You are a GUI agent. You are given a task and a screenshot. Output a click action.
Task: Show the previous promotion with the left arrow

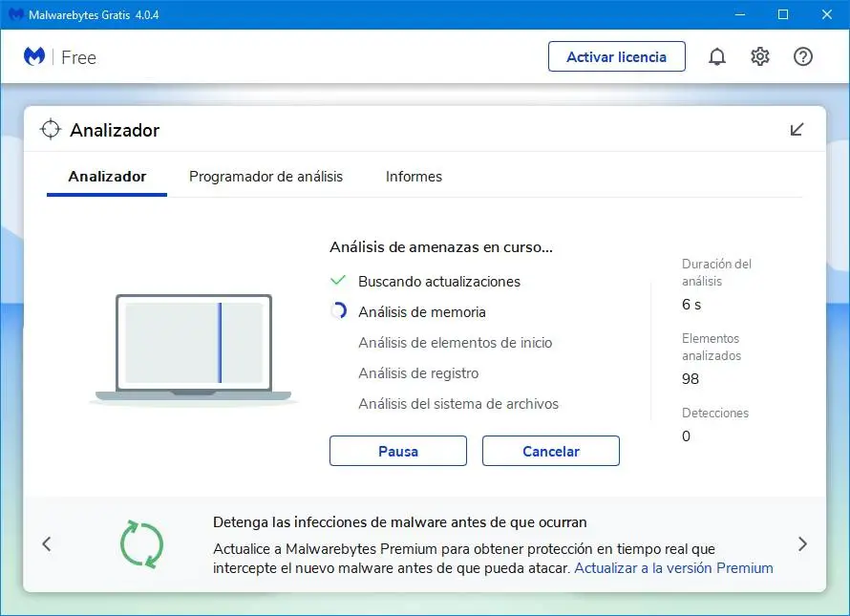pos(47,543)
